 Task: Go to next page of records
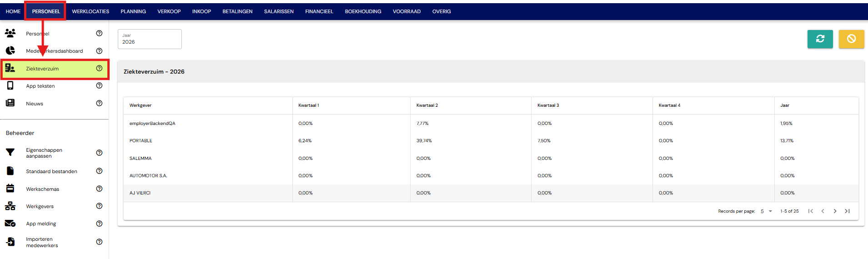tap(835, 211)
